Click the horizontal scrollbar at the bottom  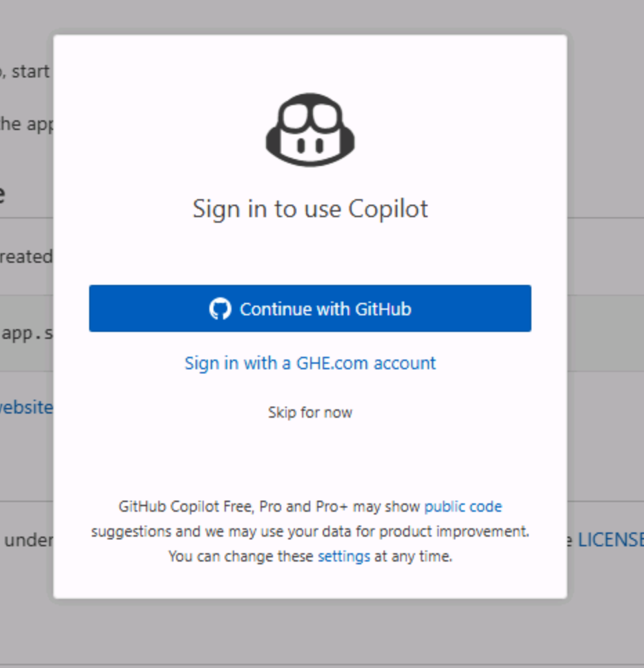point(322,662)
